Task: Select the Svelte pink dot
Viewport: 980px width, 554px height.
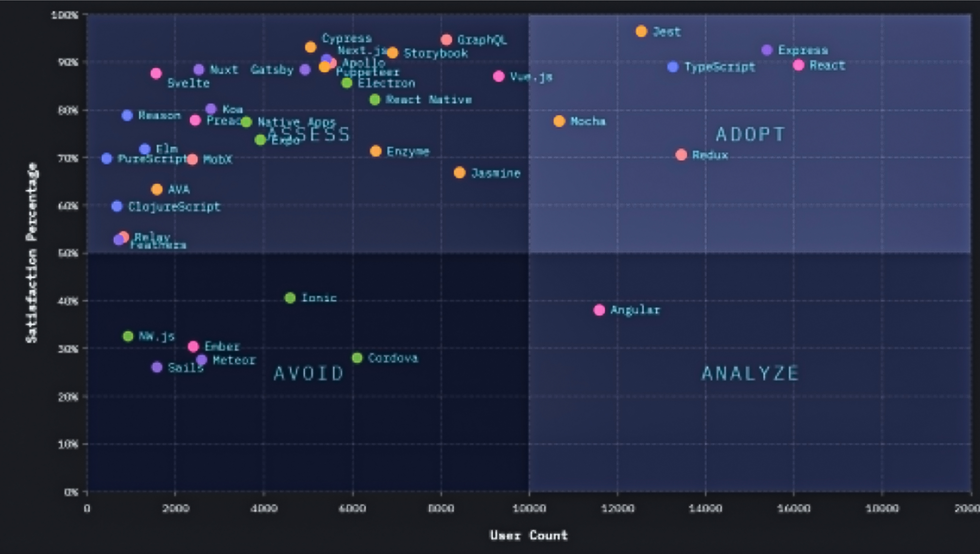Action: [156, 74]
